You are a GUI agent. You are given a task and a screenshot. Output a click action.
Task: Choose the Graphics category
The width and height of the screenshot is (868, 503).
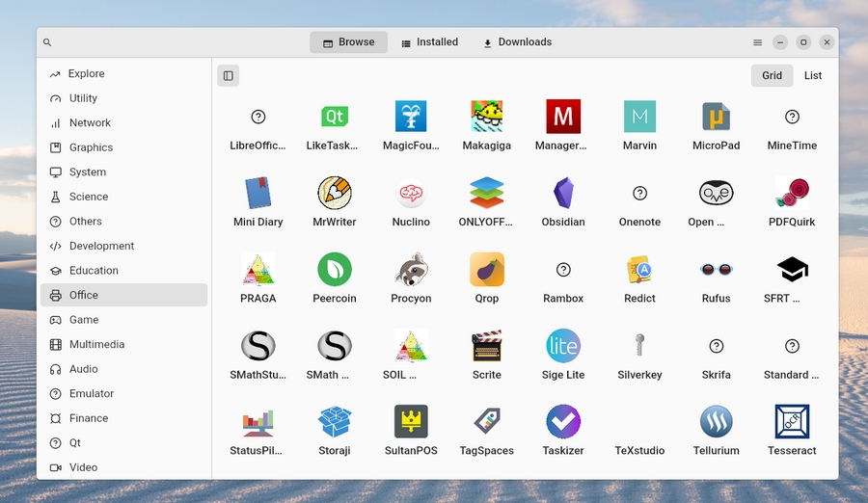91,147
